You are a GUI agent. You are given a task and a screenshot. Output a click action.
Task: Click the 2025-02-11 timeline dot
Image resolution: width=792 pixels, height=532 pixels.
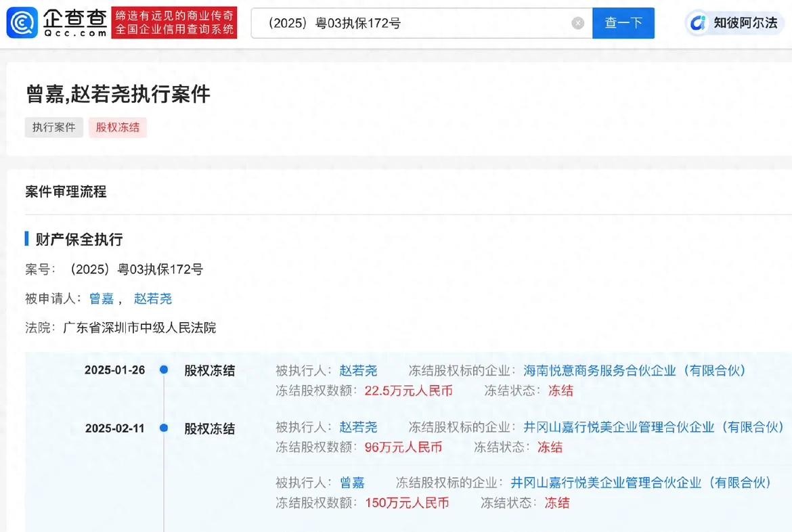(x=164, y=428)
